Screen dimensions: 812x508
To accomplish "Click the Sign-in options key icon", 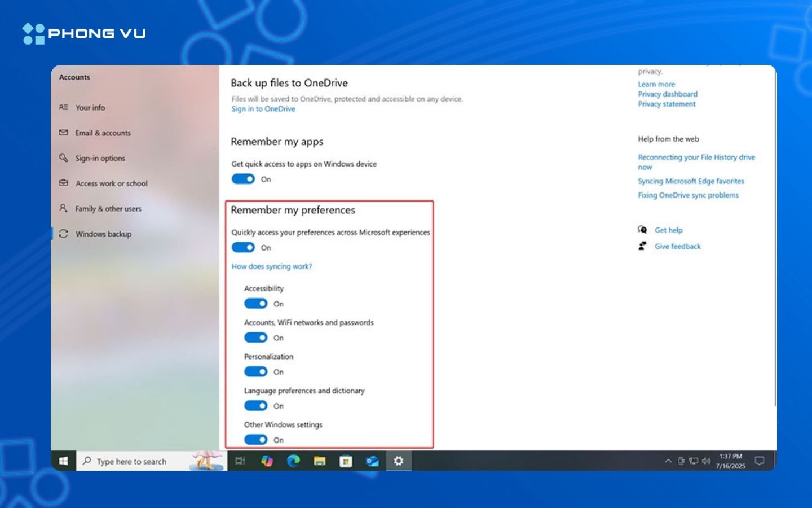I will pyautogui.click(x=64, y=158).
